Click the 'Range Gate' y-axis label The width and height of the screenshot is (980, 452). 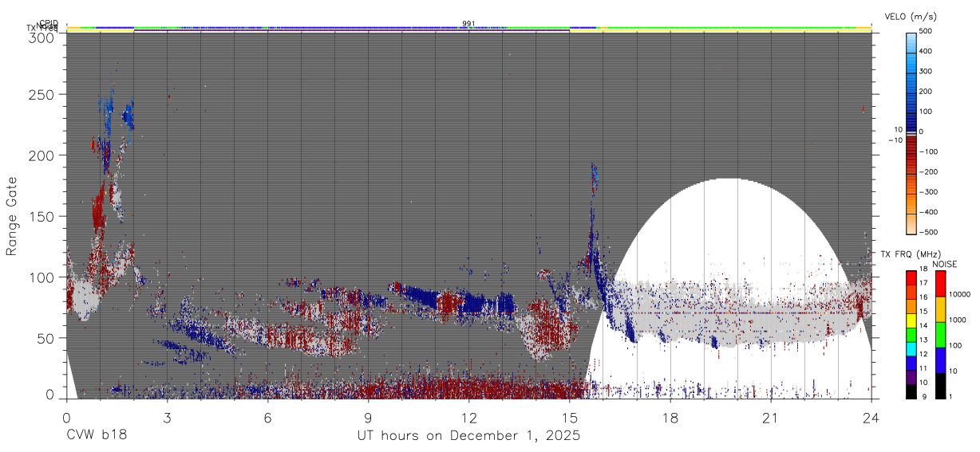pos(12,216)
